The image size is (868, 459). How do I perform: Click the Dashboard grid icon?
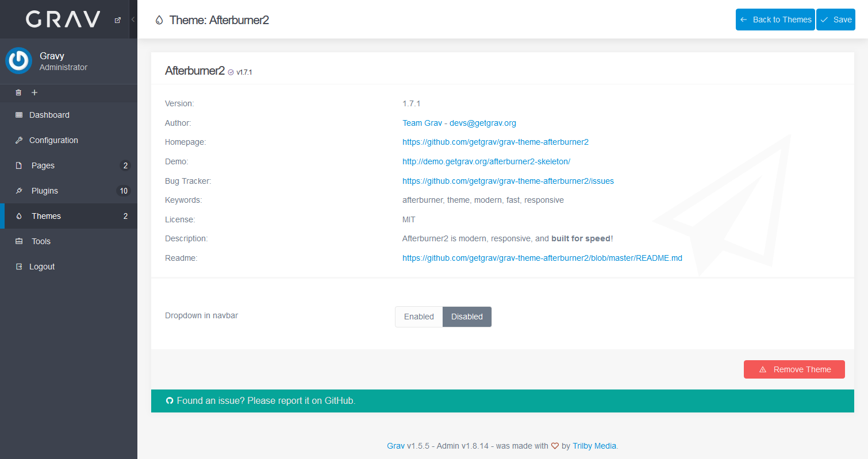(18, 115)
